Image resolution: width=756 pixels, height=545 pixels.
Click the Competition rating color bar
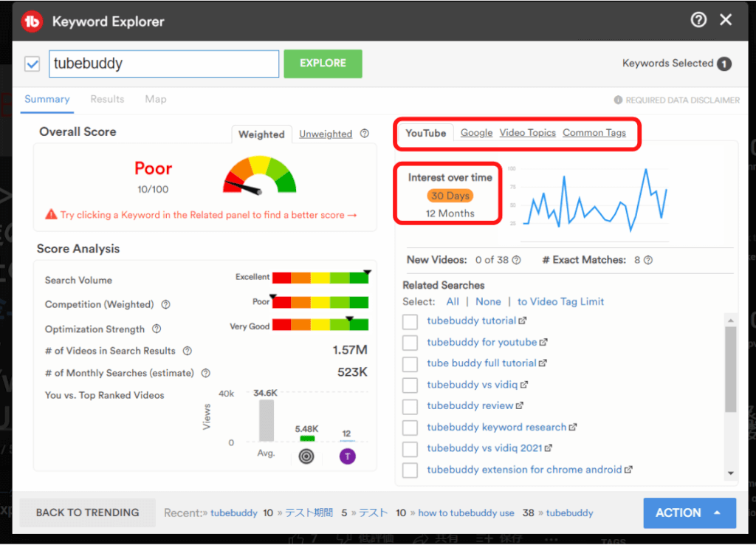[x=320, y=302]
